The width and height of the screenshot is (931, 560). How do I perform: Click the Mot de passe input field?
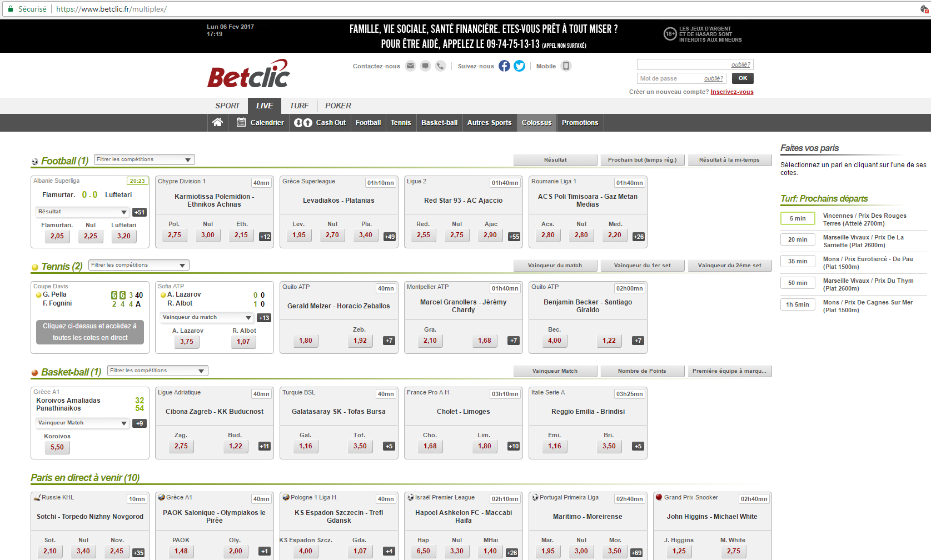[681, 78]
